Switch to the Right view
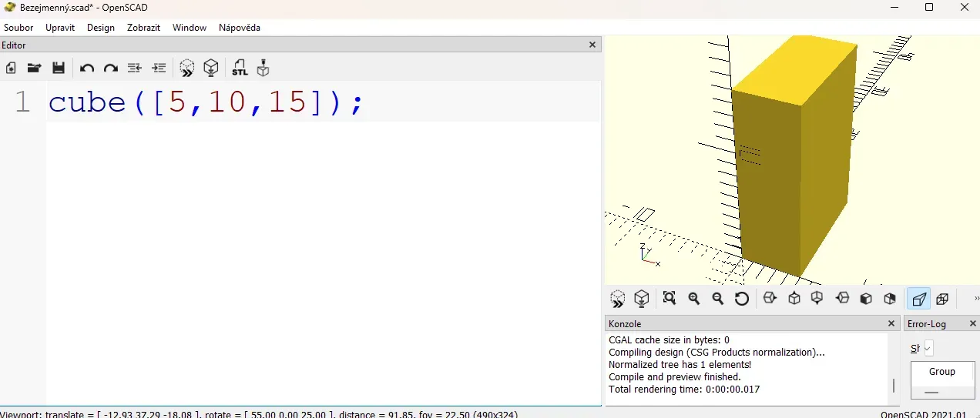Screen dimensions: 980x418 (x=770, y=298)
